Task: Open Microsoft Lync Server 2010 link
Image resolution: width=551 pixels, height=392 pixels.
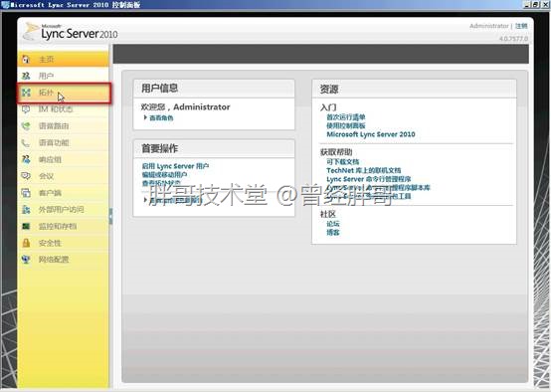Action: [x=371, y=134]
